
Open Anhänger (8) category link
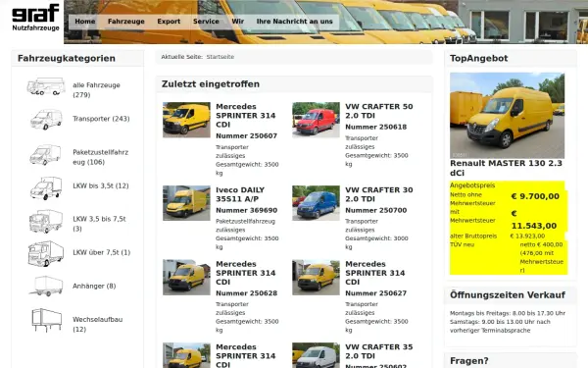coord(94,286)
